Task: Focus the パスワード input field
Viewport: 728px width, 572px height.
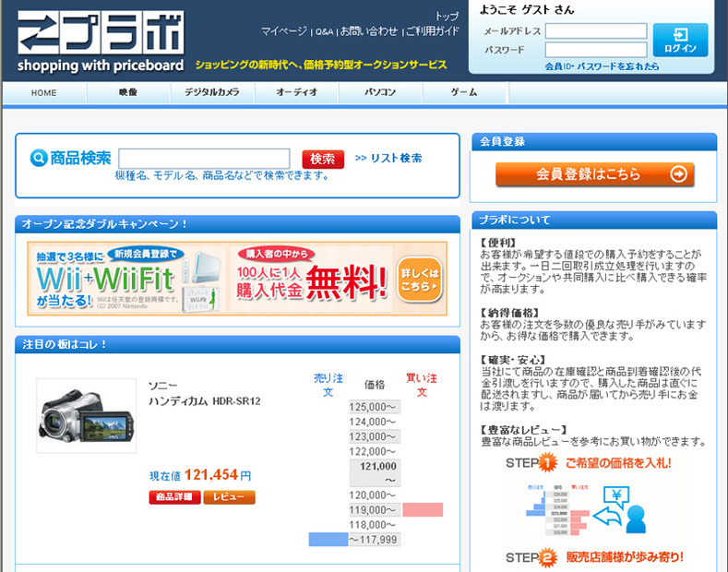Action: point(596,50)
